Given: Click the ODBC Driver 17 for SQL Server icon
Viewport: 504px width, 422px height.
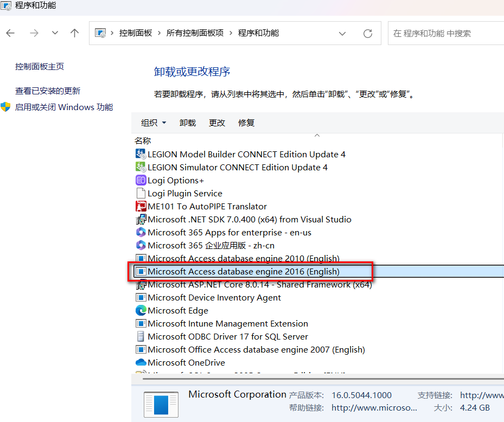Looking at the screenshot, I should pos(141,336).
